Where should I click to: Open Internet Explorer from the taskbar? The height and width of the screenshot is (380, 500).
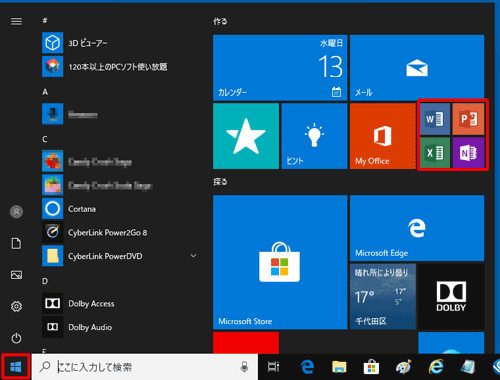pos(436,367)
